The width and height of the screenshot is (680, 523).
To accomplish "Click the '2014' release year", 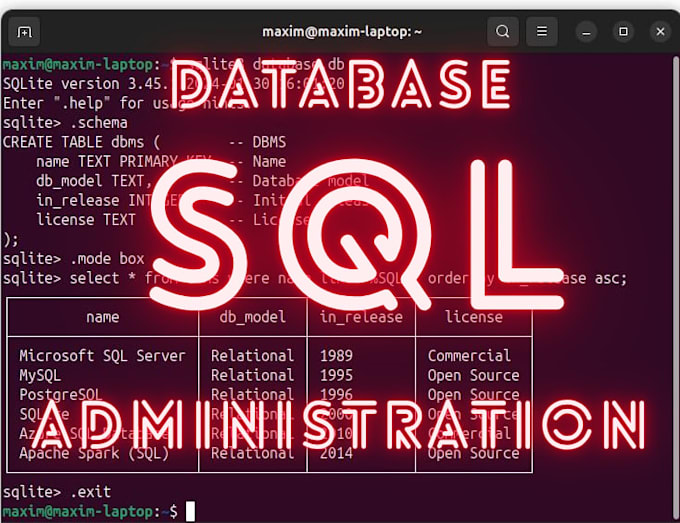I will point(337,454).
